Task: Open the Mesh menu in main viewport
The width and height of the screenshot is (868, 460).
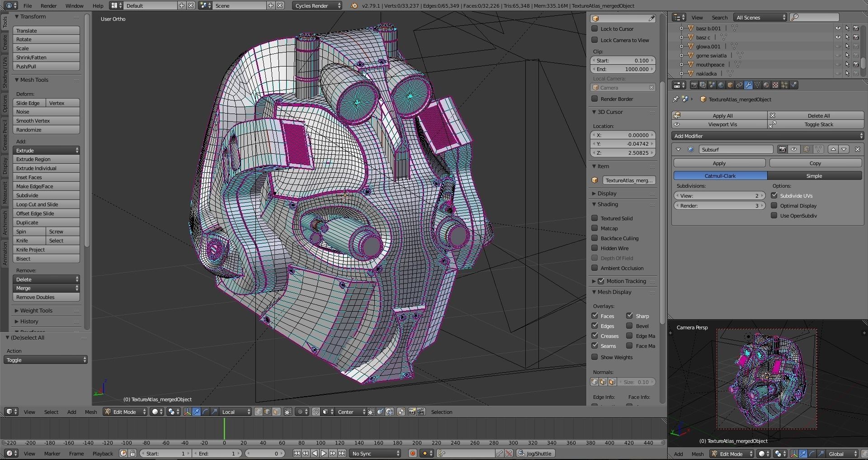Action: point(91,412)
